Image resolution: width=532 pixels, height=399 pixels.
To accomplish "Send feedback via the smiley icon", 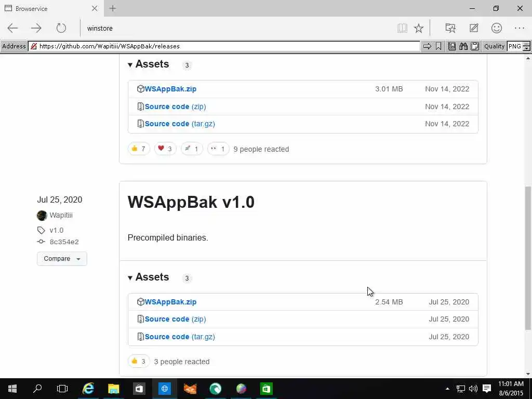I will tap(496, 28).
